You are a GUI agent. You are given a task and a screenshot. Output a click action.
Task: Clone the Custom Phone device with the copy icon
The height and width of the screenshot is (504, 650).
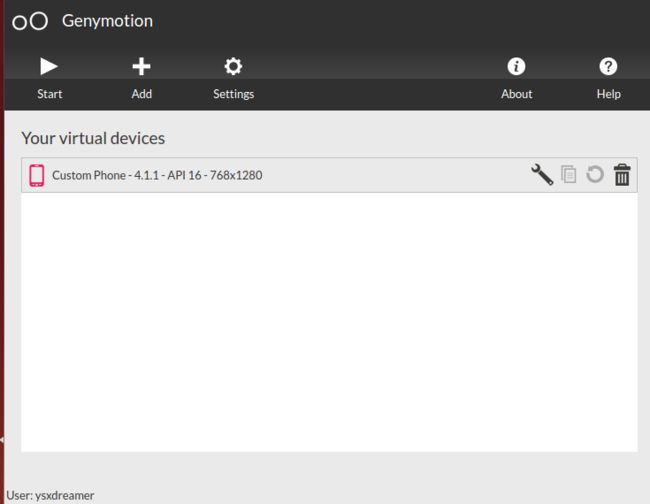(568, 174)
